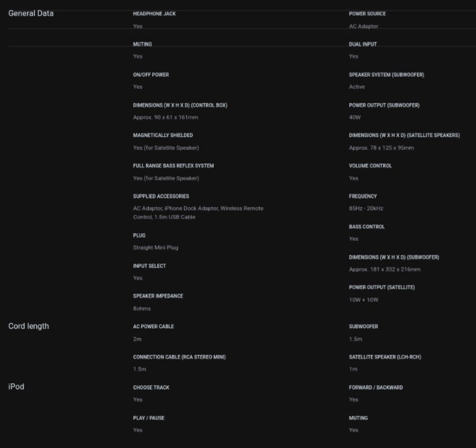Click the CONNECTION CABLE (RCA STEREO MINI) label
This screenshot has height=448, width=476.
pyautogui.click(x=179, y=357)
